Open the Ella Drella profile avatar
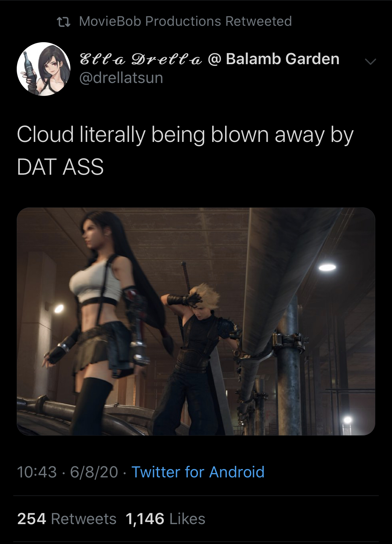Viewport: 392px width, 544px height. pyautogui.click(x=44, y=69)
